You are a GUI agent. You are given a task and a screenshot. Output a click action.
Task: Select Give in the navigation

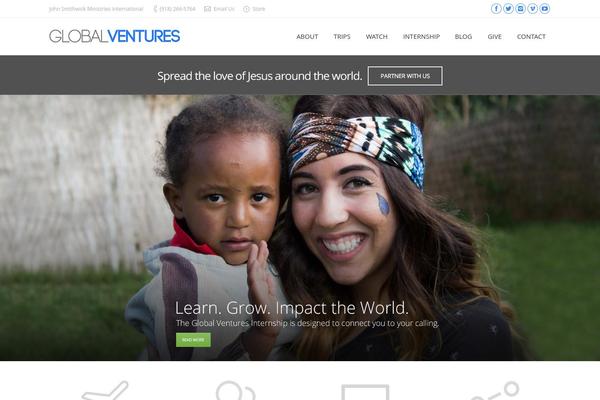click(494, 37)
